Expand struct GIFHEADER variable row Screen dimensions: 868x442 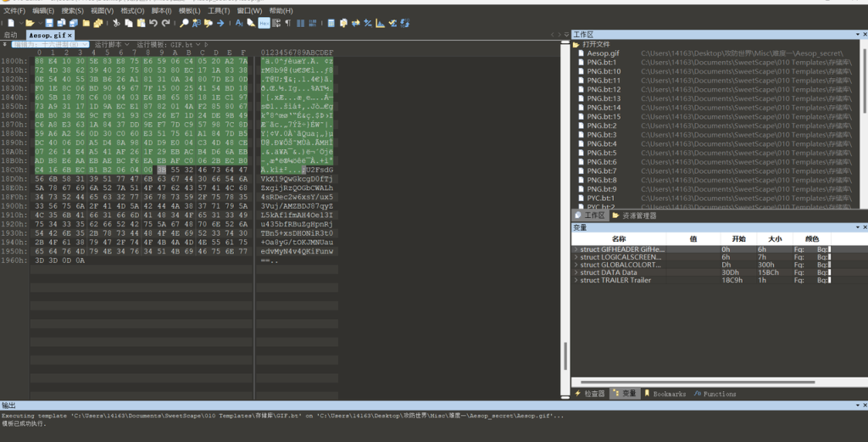click(x=575, y=250)
